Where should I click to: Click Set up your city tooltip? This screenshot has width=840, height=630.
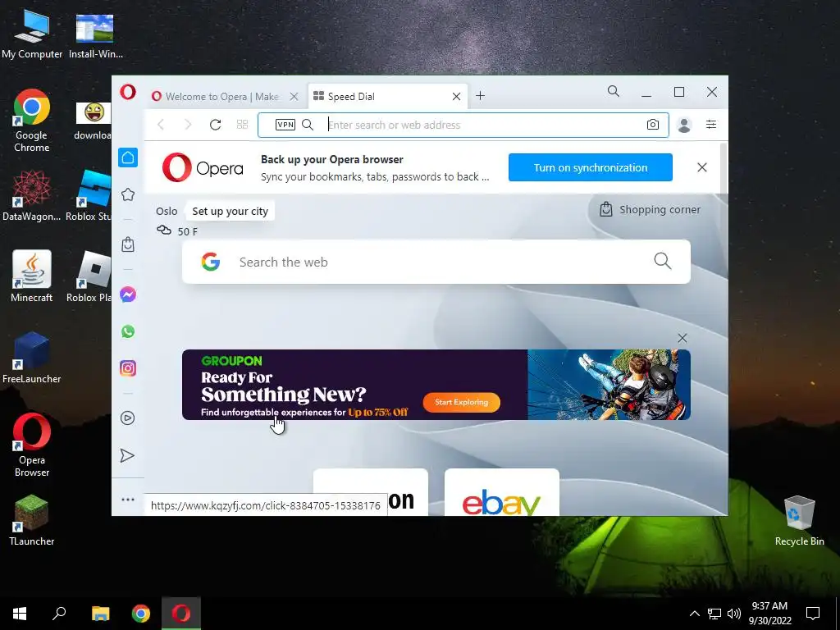230,211
